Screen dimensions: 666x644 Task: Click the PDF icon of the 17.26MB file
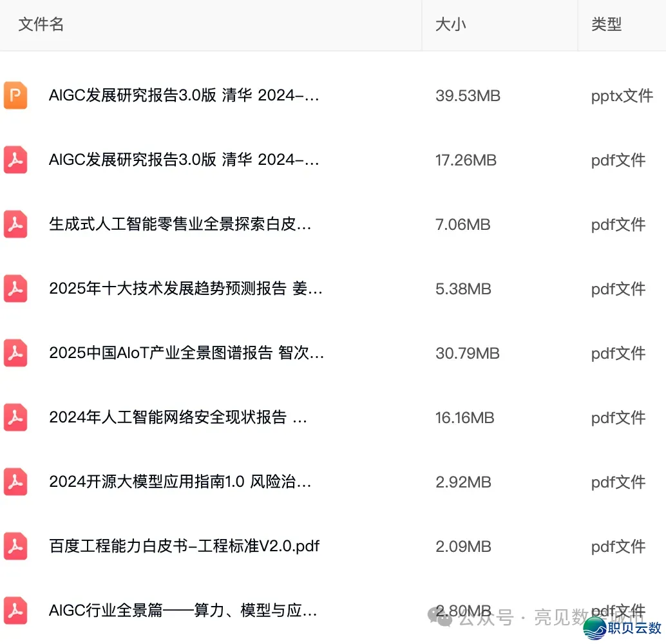[15, 160]
